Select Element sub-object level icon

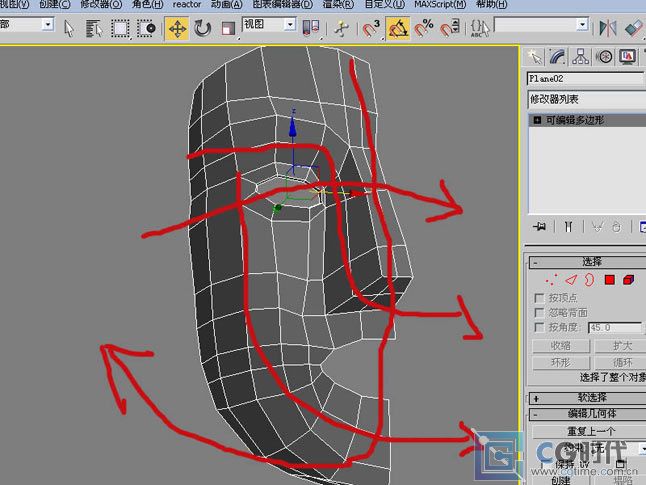[x=629, y=280]
